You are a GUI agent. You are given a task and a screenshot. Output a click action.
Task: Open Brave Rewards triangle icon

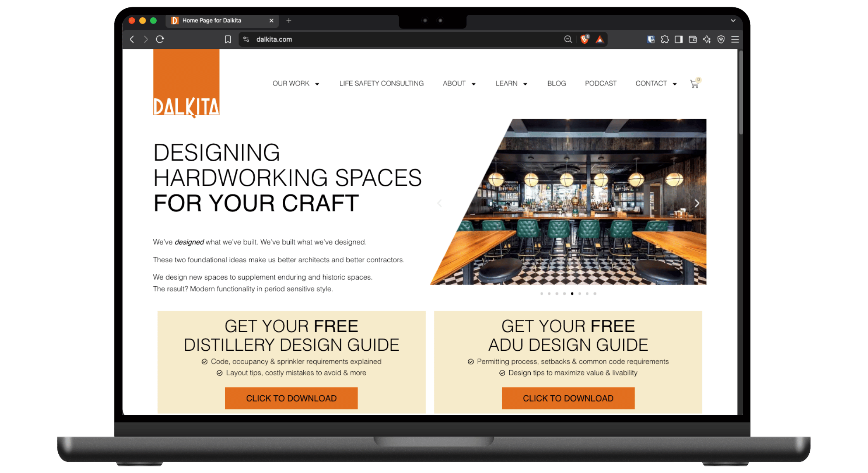(x=600, y=39)
